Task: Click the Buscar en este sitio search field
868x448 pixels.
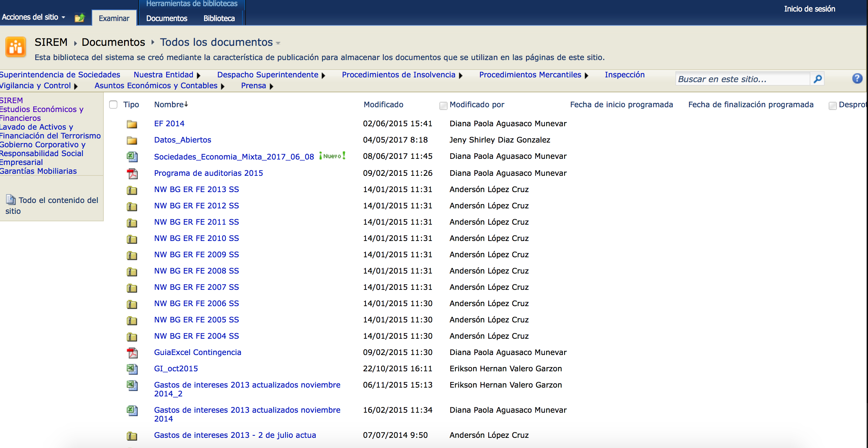Action: 743,79
